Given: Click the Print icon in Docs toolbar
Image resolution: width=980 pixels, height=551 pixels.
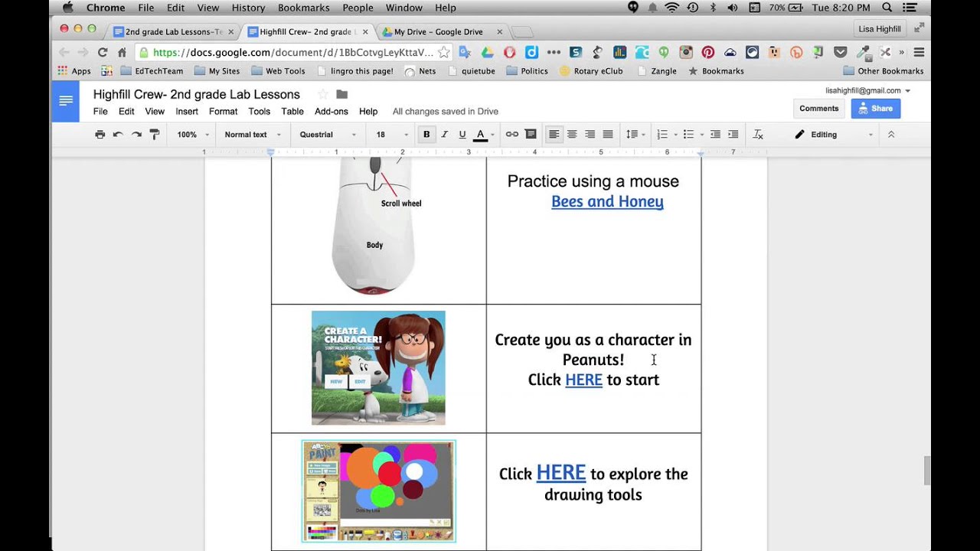Looking at the screenshot, I should point(100,135).
